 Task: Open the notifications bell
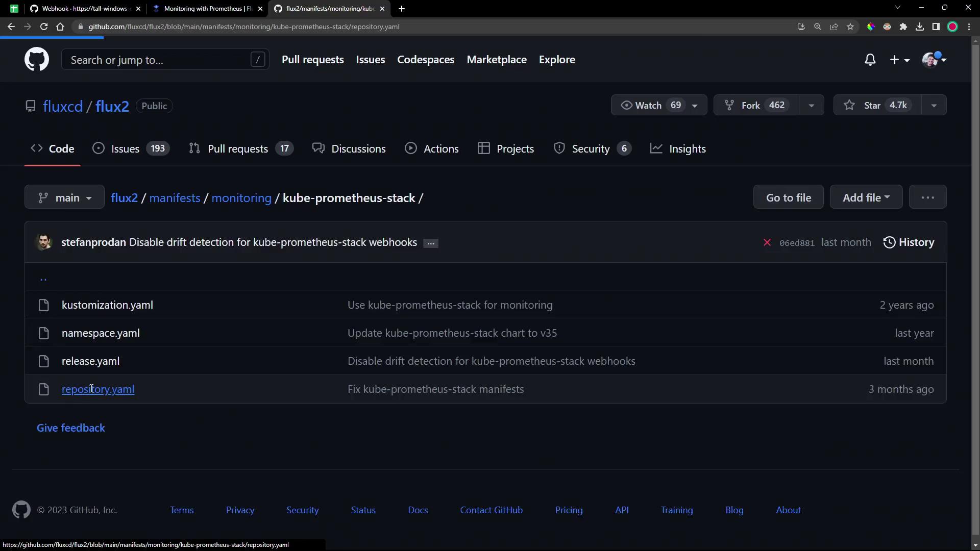(x=870, y=60)
